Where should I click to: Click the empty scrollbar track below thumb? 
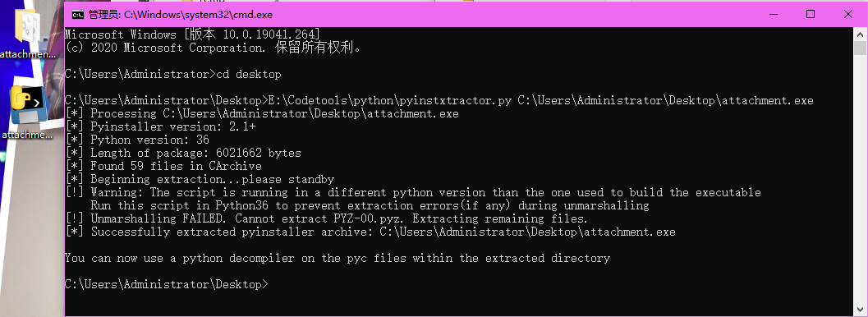(x=859, y=182)
